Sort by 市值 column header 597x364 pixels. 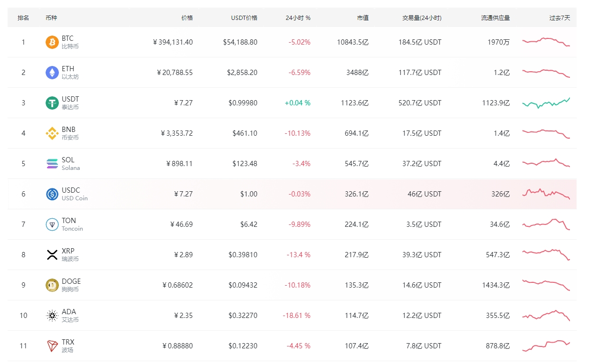click(x=362, y=18)
